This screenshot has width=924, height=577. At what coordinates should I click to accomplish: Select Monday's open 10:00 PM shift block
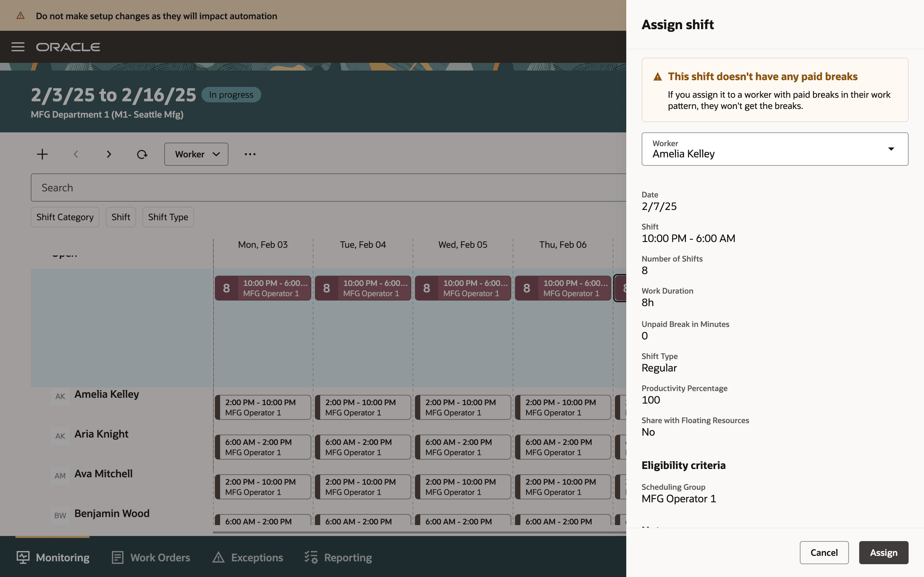[263, 288]
